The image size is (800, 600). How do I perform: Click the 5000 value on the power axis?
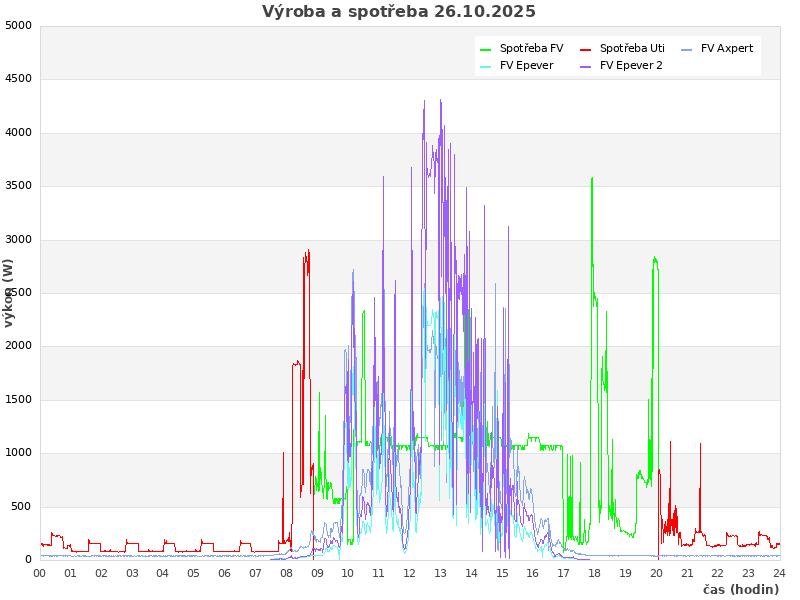[x=18, y=26]
